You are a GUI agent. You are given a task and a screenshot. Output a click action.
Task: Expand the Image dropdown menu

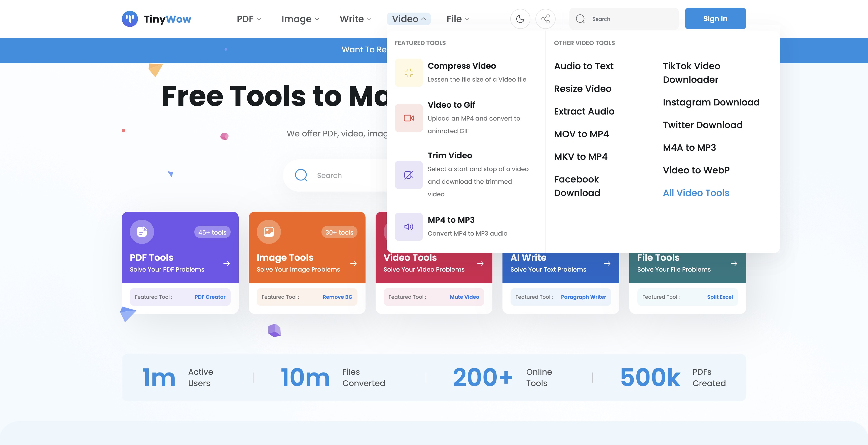click(300, 19)
